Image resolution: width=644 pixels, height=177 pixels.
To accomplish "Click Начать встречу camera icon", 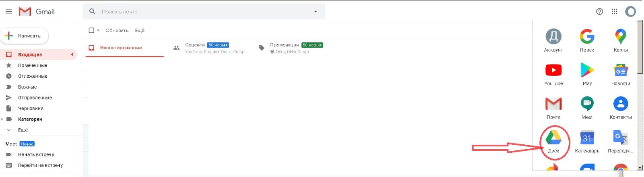I will (x=9, y=154).
